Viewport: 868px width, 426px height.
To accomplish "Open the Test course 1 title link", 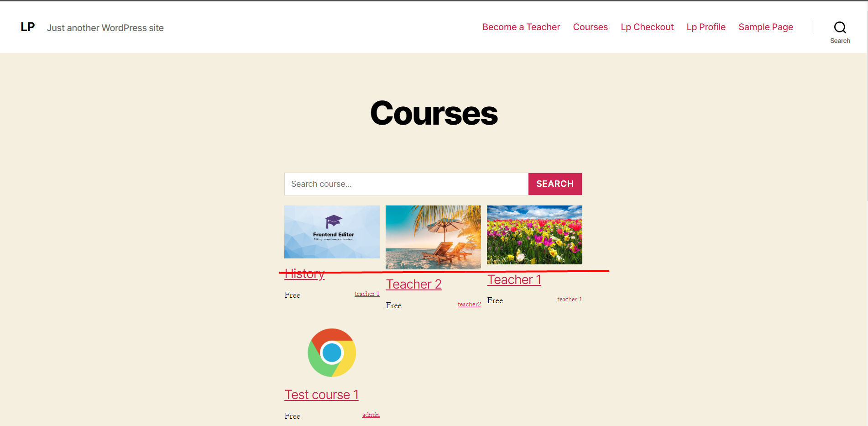I will click(x=321, y=394).
